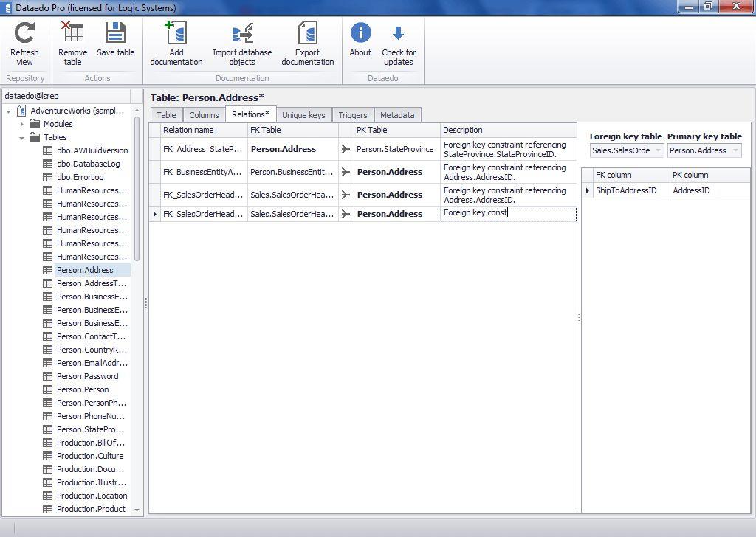
Task: Select Production.Product in the tree
Action: click(91, 508)
